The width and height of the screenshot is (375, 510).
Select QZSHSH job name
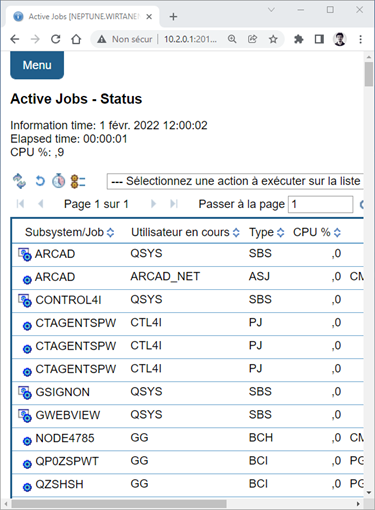coord(59,484)
